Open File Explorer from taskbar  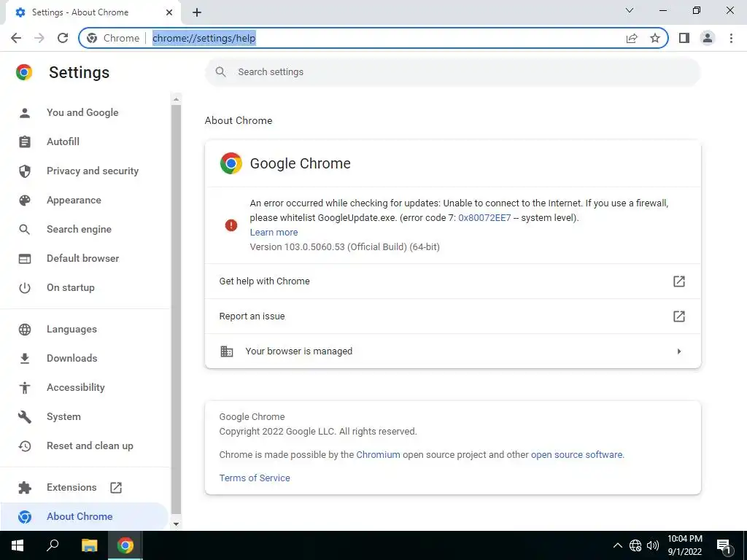(x=89, y=545)
